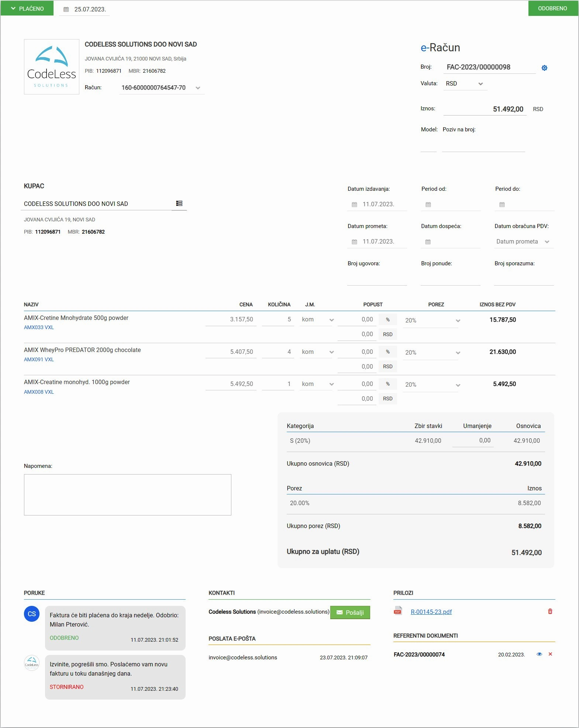
Task: Open calendar icon for Datum dospeća
Action: (428, 242)
